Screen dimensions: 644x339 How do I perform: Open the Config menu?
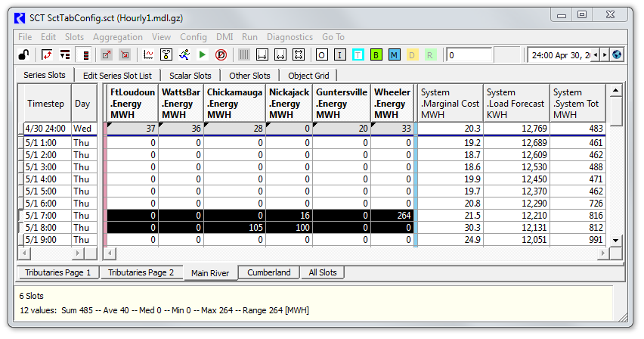pos(194,37)
